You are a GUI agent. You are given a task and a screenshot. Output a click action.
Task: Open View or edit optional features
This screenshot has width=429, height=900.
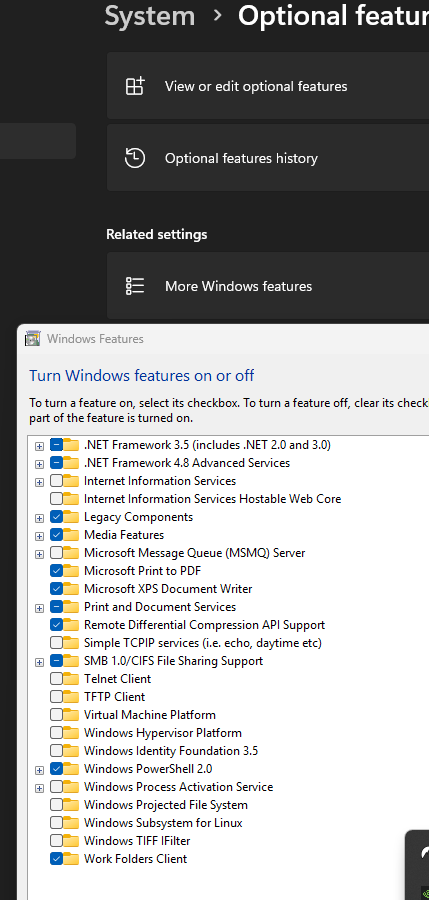268,86
